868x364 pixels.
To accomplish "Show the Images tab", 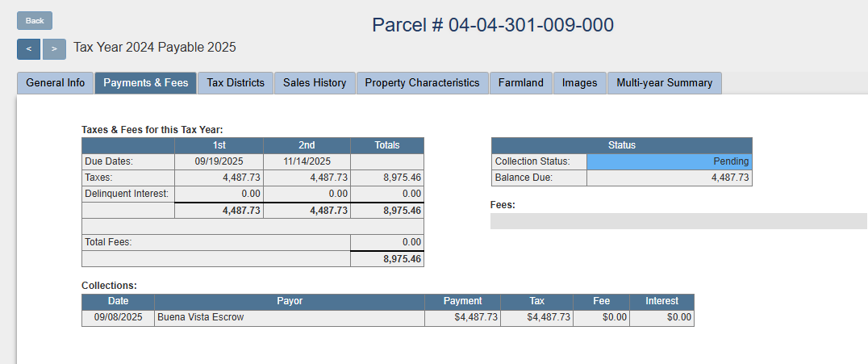I will pyautogui.click(x=580, y=83).
